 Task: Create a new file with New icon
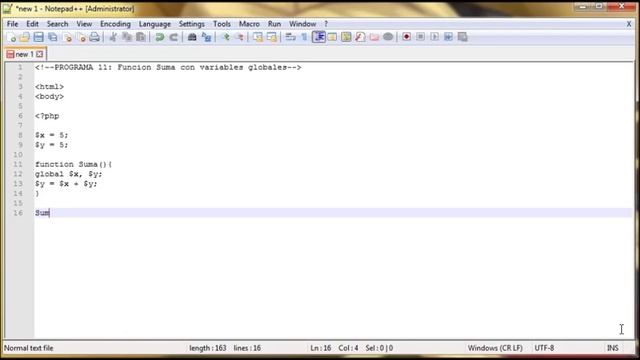tap(11, 38)
